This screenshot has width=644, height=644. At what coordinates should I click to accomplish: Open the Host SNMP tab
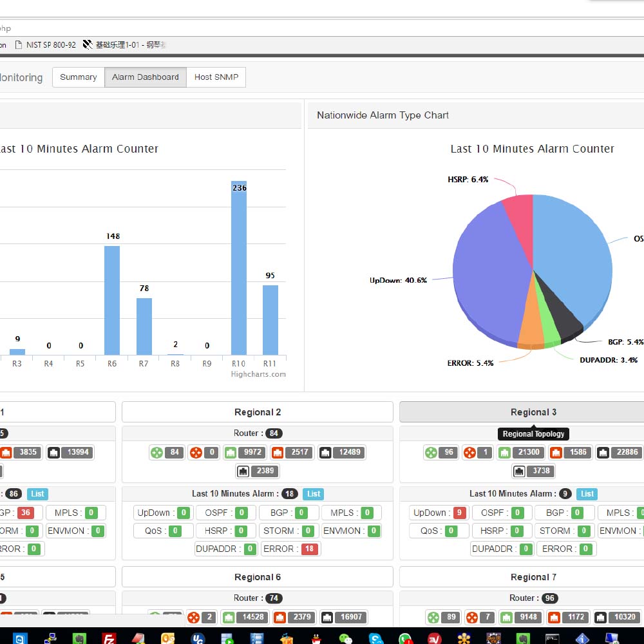point(216,77)
